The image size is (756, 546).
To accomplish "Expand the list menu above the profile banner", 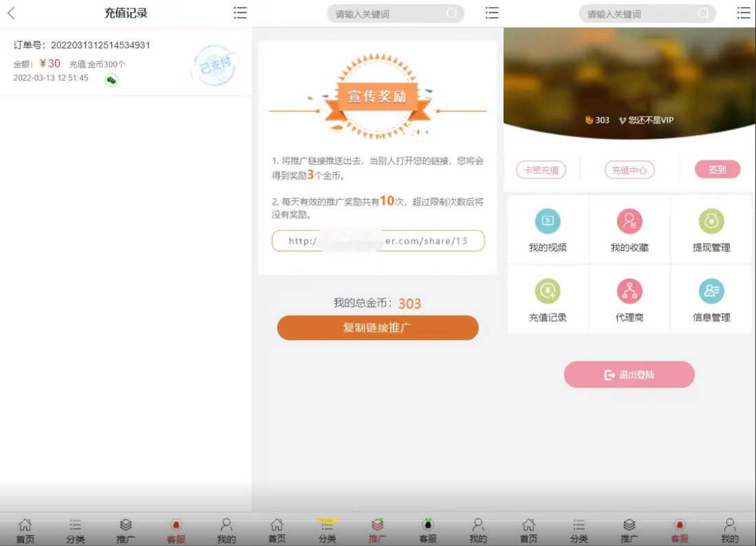I will click(744, 13).
